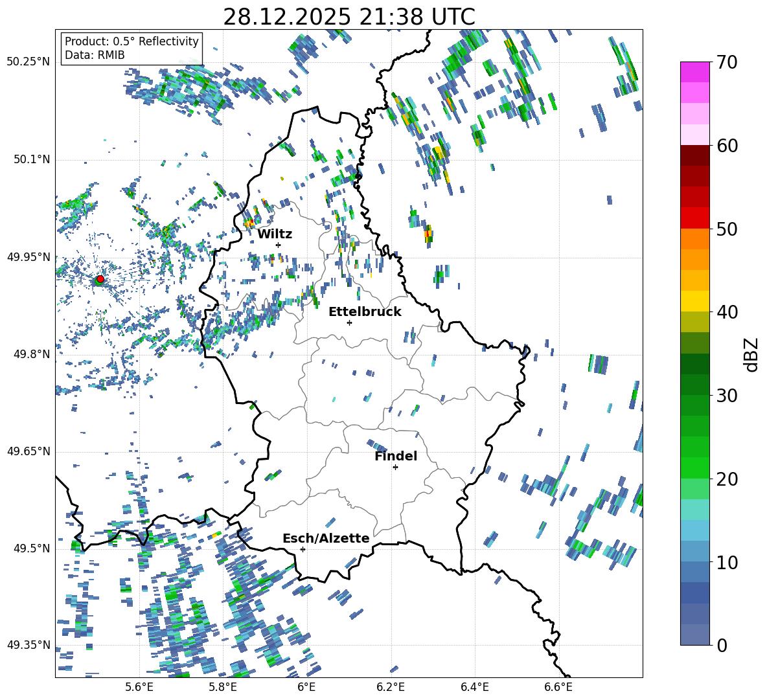This screenshot has width=767, height=700.
Task: Pick the magenta top colorbar segment
Action: tap(694, 72)
